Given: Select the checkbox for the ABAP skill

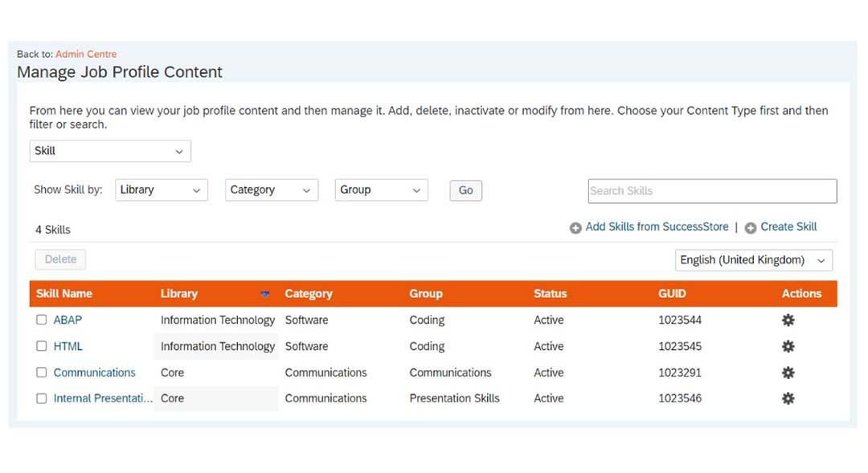Looking at the screenshot, I should [x=41, y=320].
